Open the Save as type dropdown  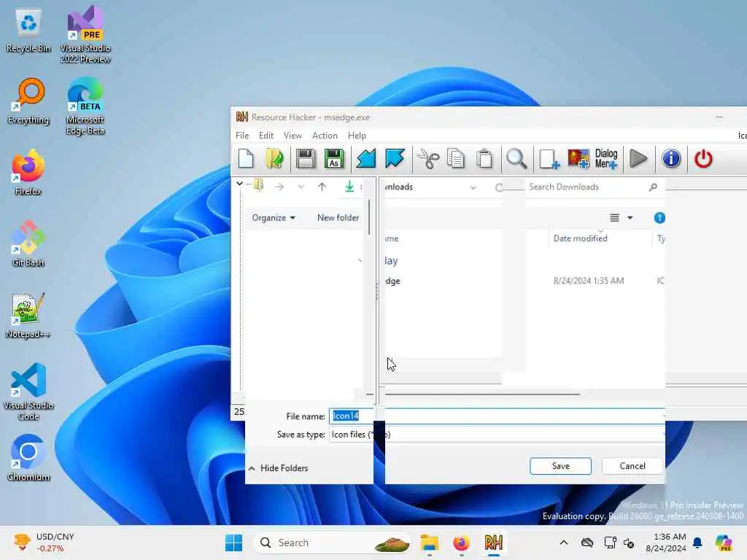[496, 435]
